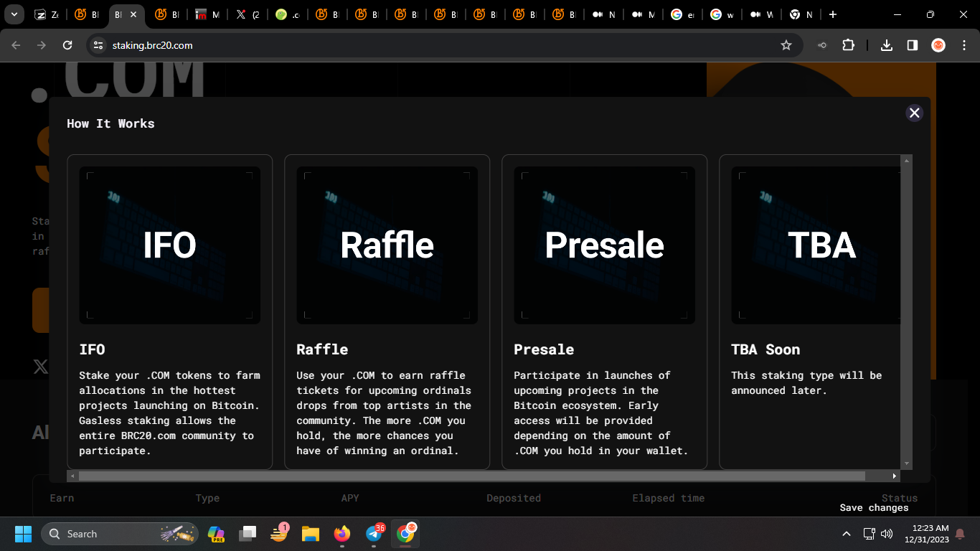Click the vertical scrollbar down arrow in dialog
Screen dimensions: 980x551
coord(907,464)
